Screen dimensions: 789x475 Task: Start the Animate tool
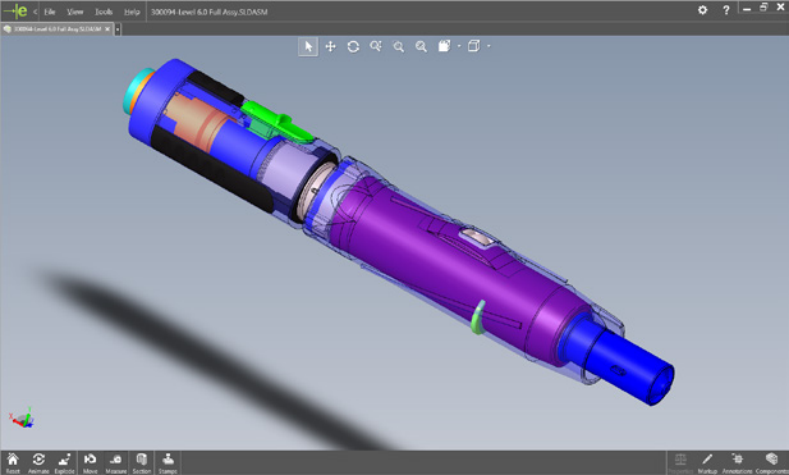click(x=39, y=461)
